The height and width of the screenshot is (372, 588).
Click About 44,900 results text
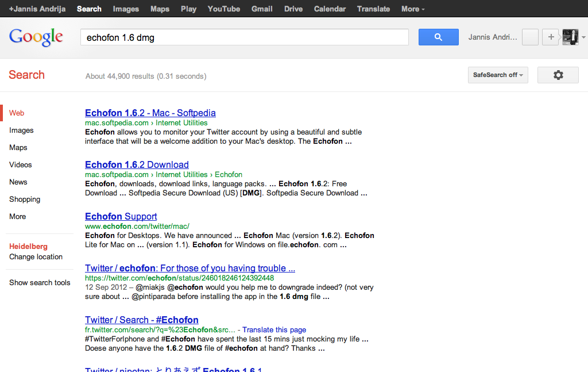point(146,76)
